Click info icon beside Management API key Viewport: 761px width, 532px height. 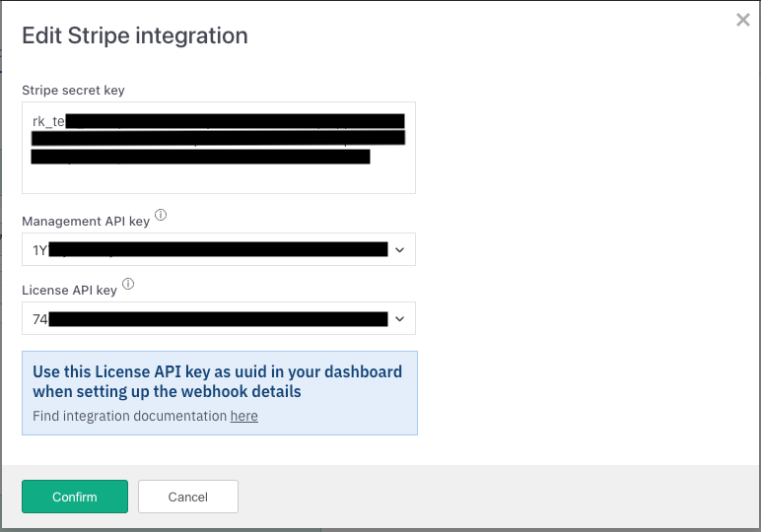(161, 216)
